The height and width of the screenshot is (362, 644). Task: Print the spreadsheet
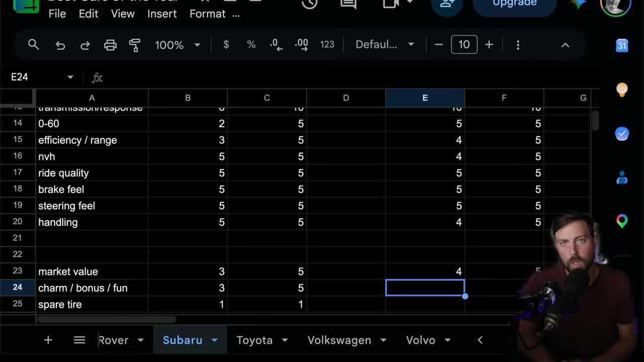110,45
